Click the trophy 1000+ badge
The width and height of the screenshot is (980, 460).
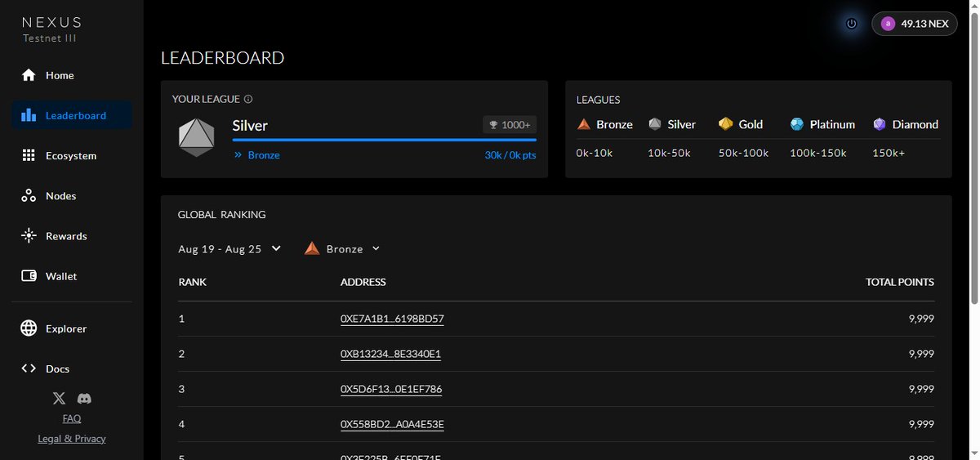[x=510, y=125]
